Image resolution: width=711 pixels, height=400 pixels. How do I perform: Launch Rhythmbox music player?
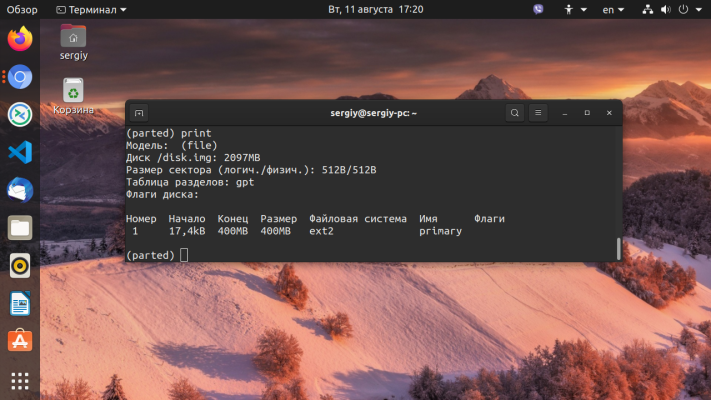coord(20,265)
